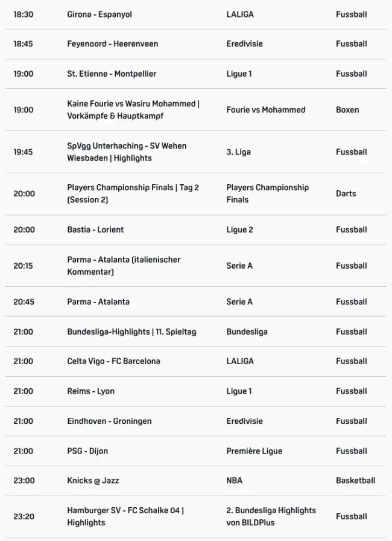
Task: Open Kaine Fourie vs Wasiru Mohammed fight
Action: pos(133,110)
